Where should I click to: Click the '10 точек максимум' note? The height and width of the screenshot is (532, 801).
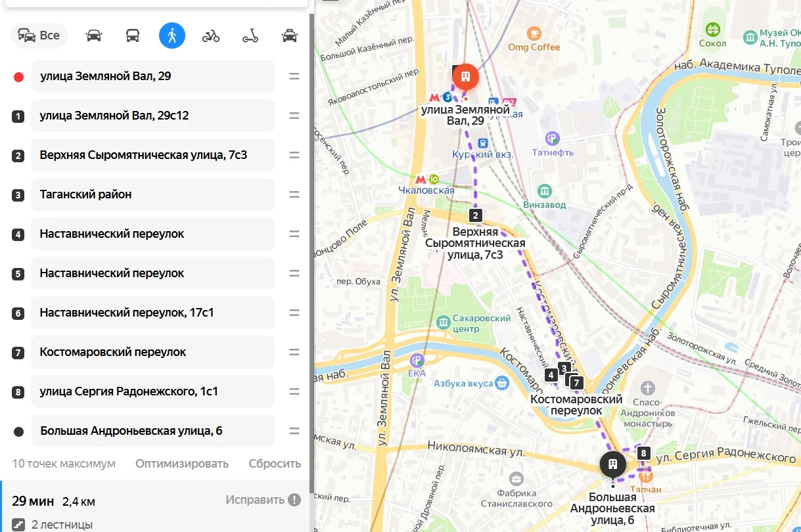64,464
